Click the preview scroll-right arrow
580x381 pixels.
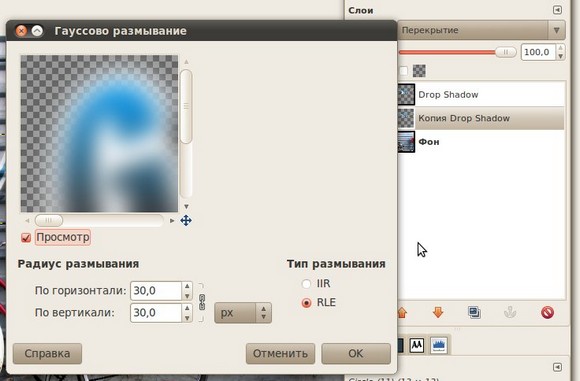(172, 220)
